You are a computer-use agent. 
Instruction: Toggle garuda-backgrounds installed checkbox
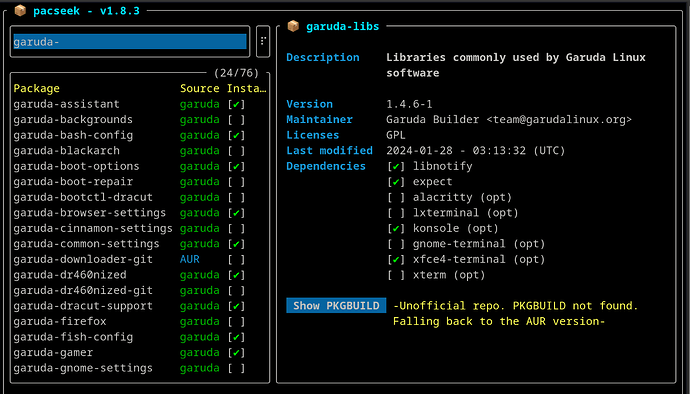tap(236, 120)
